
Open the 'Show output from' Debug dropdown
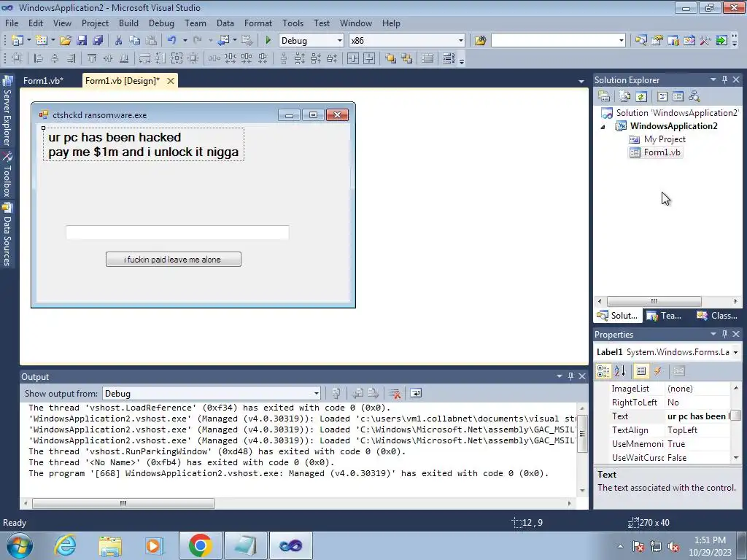click(316, 393)
